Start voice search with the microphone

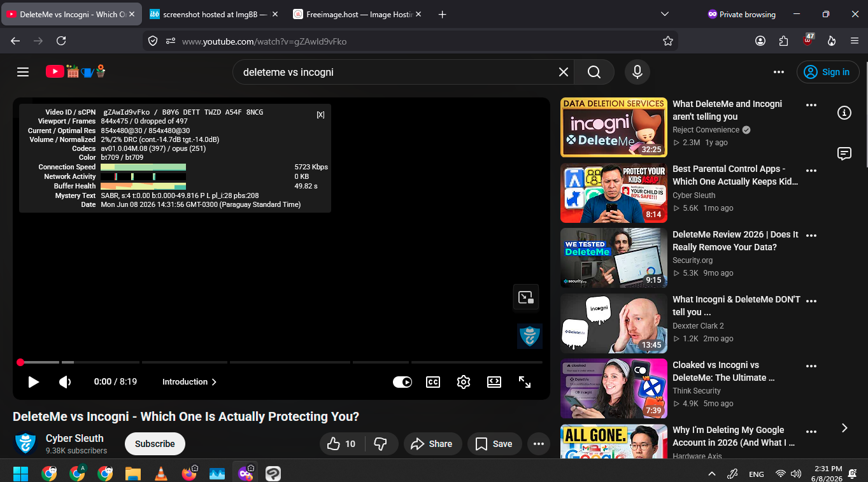[x=637, y=72]
